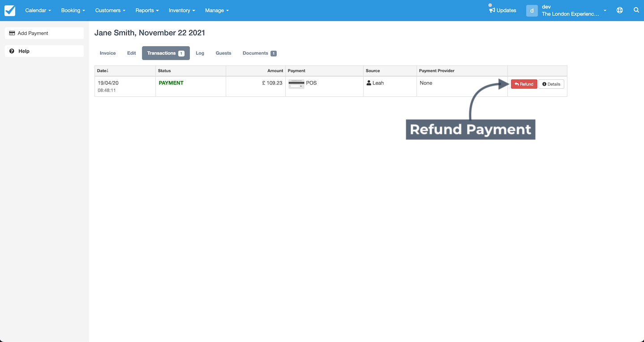644x342 pixels.
Task: Open the global search magnifier icon
Action: coord(636,10)
